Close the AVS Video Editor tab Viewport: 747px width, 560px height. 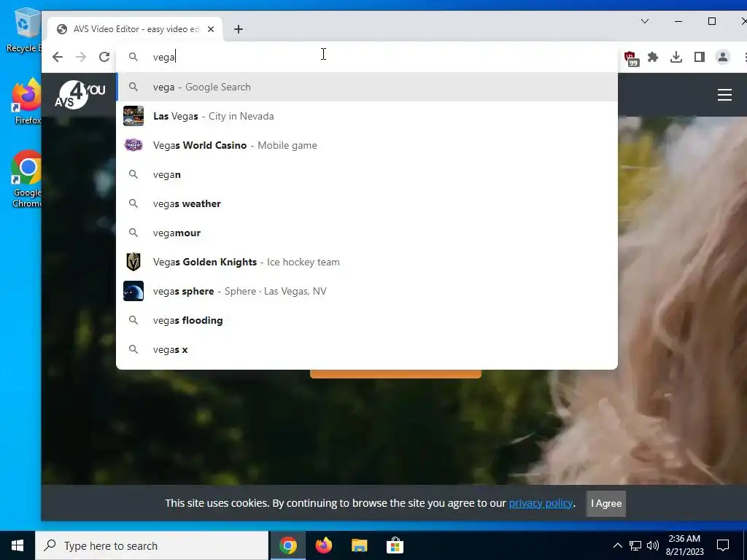click(x=211, y=29)
